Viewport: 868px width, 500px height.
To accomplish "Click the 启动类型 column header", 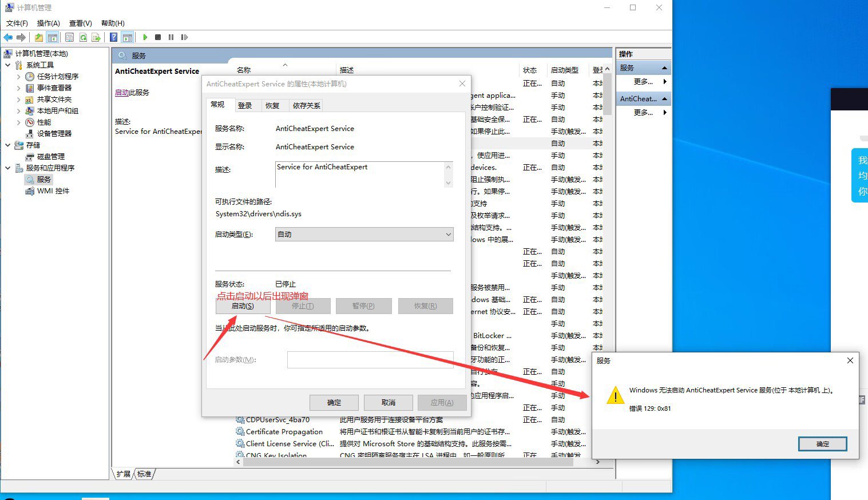I will coord(568,70).
